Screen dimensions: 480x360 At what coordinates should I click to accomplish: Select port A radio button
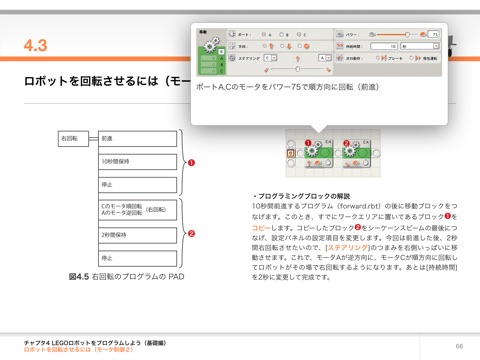pyautogui.click(x=264, y=34)
